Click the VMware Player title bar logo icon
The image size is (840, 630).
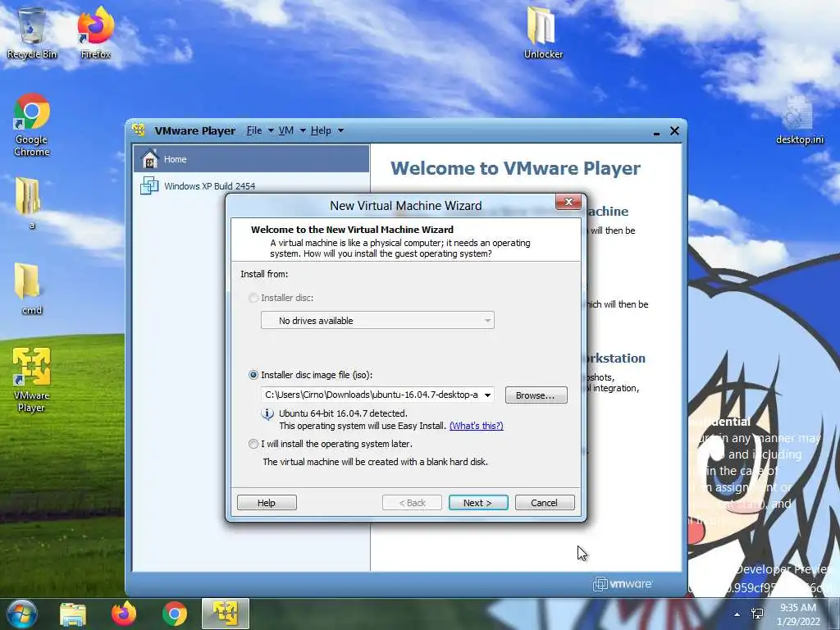pos(139,130)
